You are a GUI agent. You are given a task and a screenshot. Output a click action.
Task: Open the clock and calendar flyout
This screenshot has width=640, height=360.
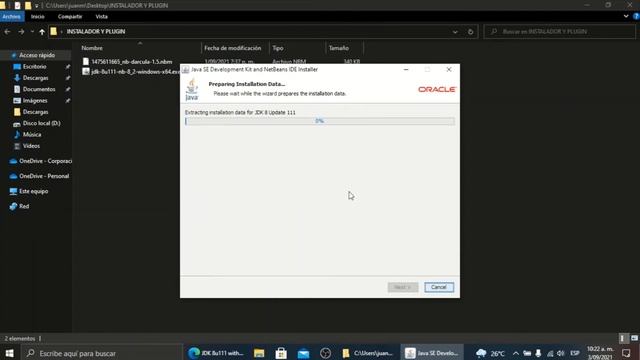point(600,353)
